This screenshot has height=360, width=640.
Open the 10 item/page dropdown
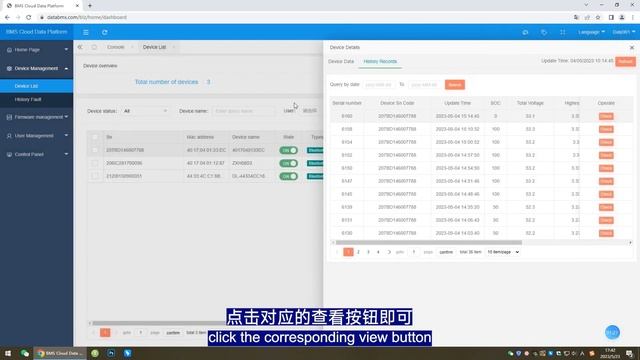503,252
